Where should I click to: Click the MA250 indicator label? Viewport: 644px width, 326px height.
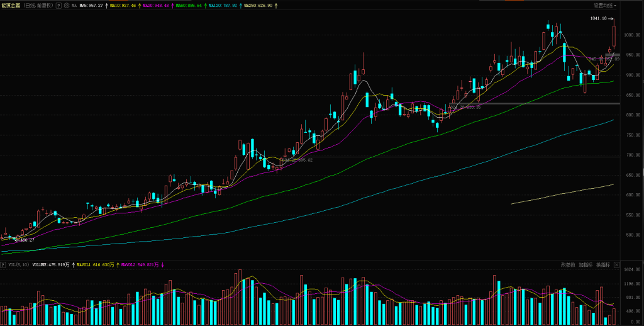tap(257, 5)
